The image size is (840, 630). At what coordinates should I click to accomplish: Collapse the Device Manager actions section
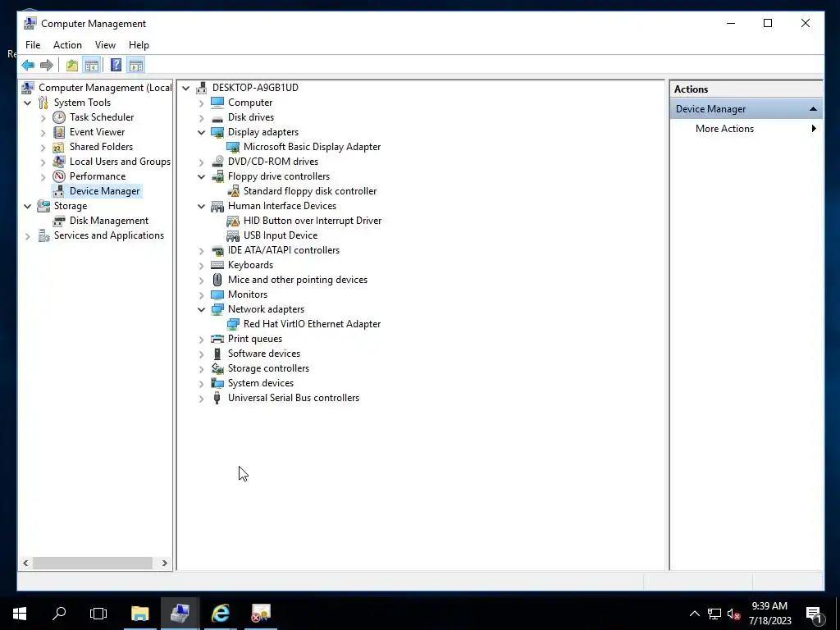point(813,109)
